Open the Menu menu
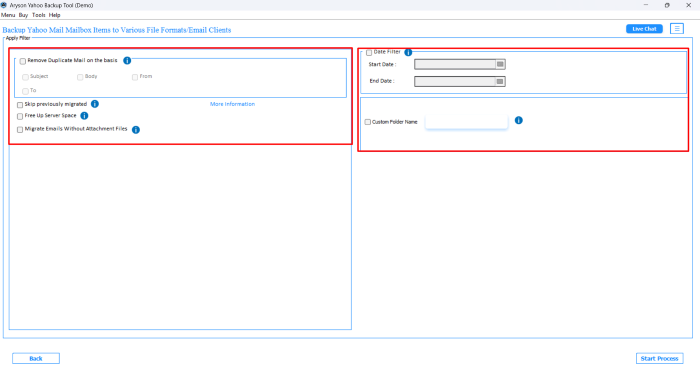This screenshot has width=700, height=372. tap(8, 15)
